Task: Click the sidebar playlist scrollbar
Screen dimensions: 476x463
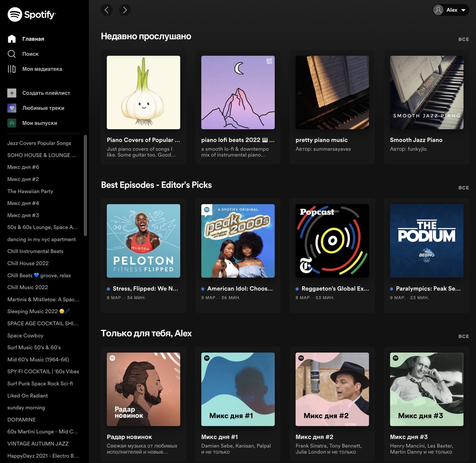Action: pos(85,185)
